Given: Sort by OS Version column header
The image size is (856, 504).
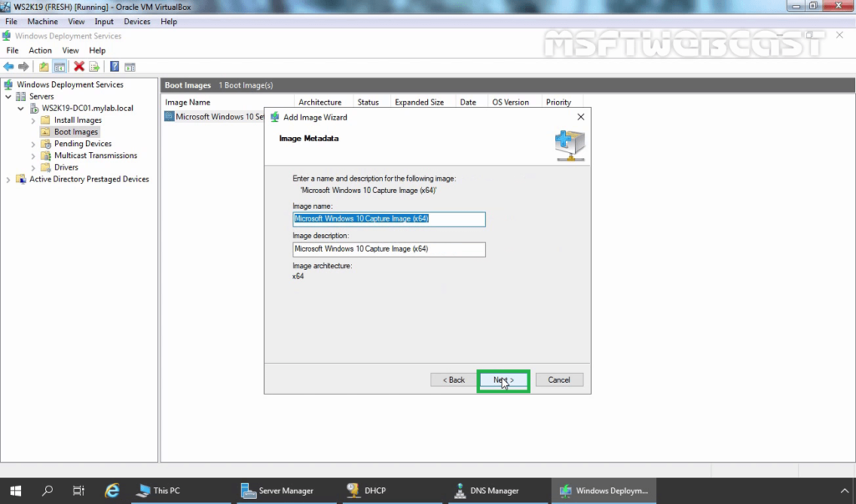Looking at the screenshot, I should [514, 102].
